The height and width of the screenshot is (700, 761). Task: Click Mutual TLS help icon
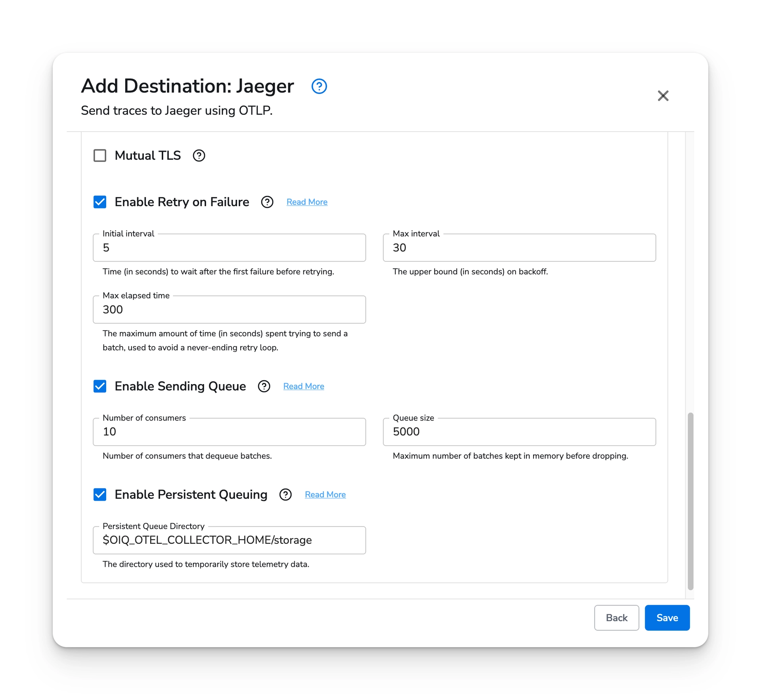pyautogui.click(x=199, y=155)
